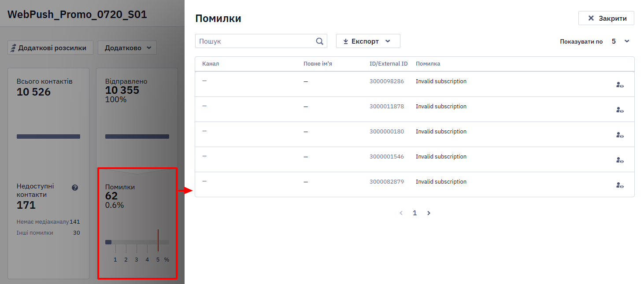Viewport: 644px width, 284px height.
Task: Click the ID/External ID column header
Action: tap(389, 64)
